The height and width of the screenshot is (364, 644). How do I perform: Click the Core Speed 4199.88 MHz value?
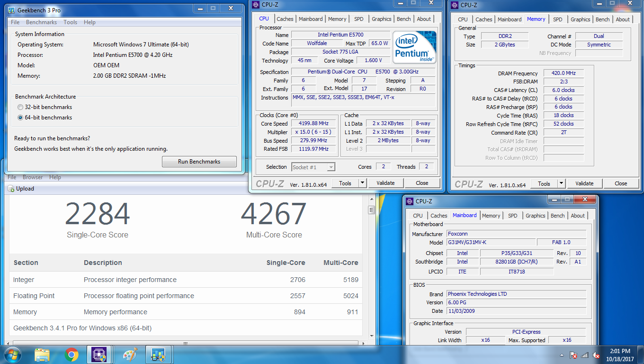(313, 123)
